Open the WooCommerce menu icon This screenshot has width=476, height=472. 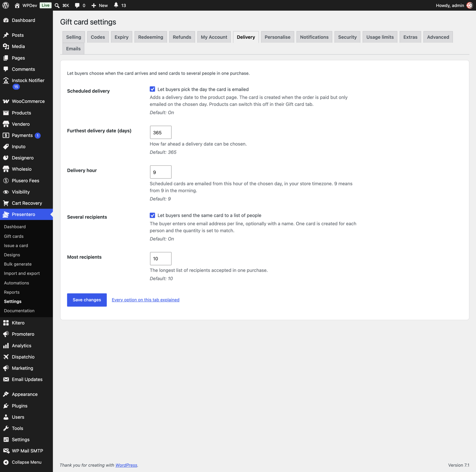6,101
